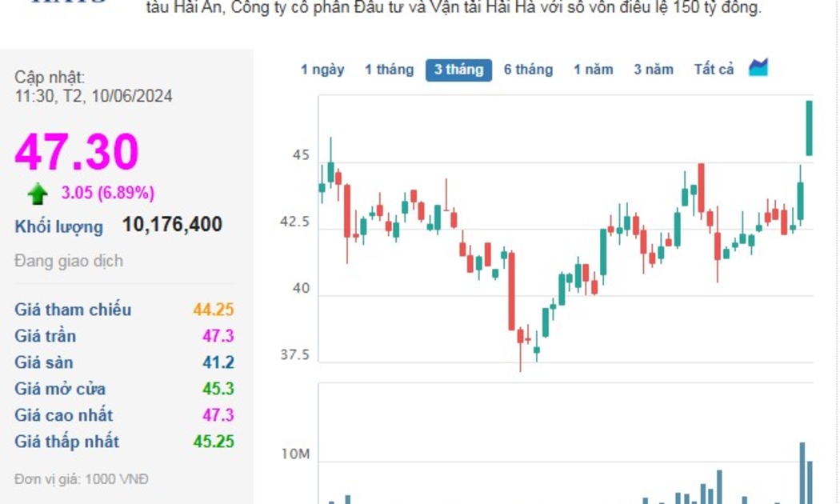The width and height of the screenshot is (840, 504).
Task: Click the tall green candlestick at chart's right edge
Action: (810, 128)
